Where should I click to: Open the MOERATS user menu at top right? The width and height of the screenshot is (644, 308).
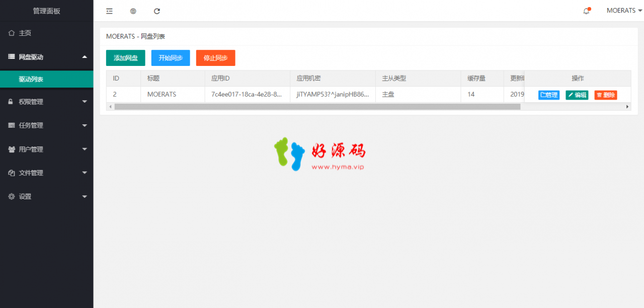pyautogui.click(x=624, y=11)
